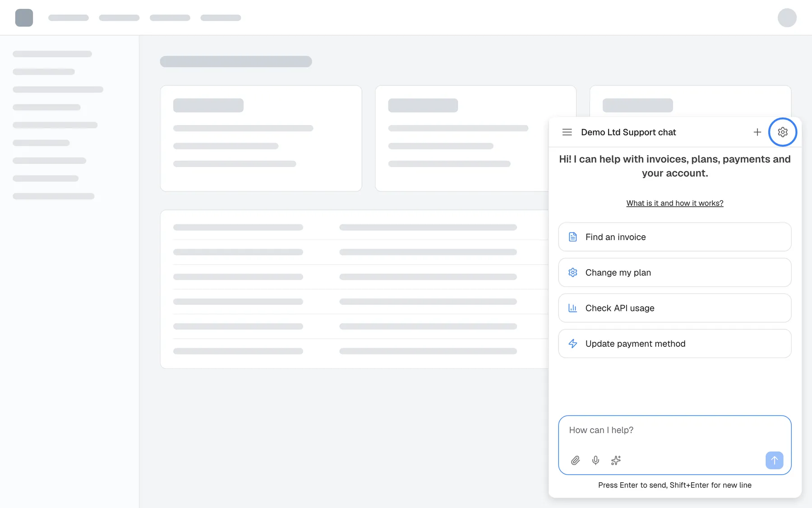Open chat settings gear icon

783,132
